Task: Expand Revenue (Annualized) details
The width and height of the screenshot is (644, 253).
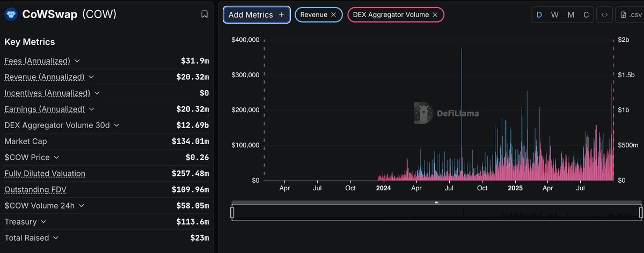Action: coord(91,77)
